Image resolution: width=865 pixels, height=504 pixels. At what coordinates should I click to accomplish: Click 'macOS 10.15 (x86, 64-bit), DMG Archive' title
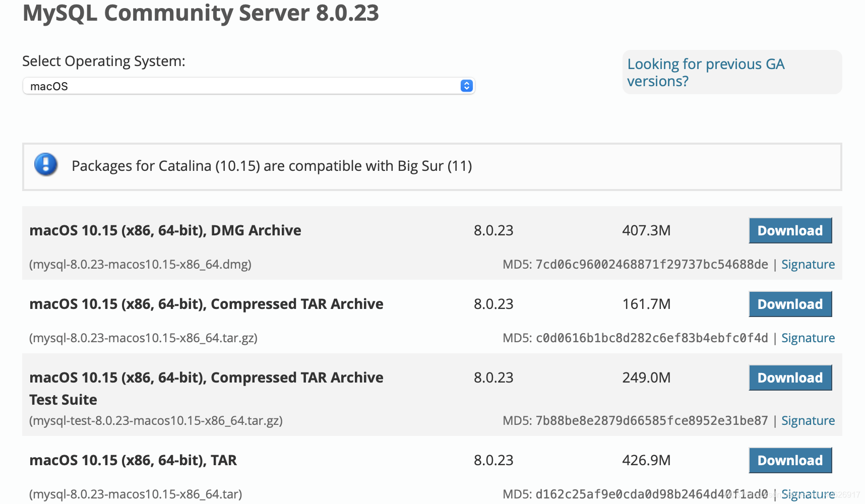pyautogui.click(x=165, y=230)
